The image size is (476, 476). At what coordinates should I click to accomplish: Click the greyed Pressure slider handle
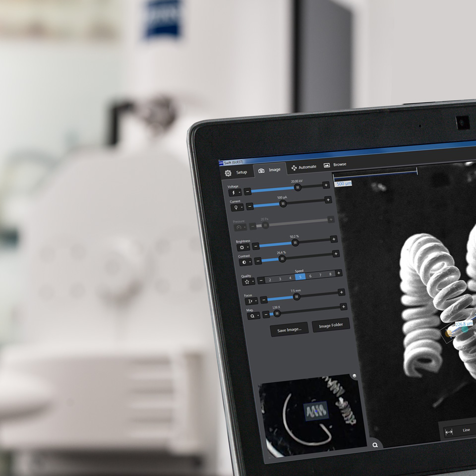click(x=265, y=225)
